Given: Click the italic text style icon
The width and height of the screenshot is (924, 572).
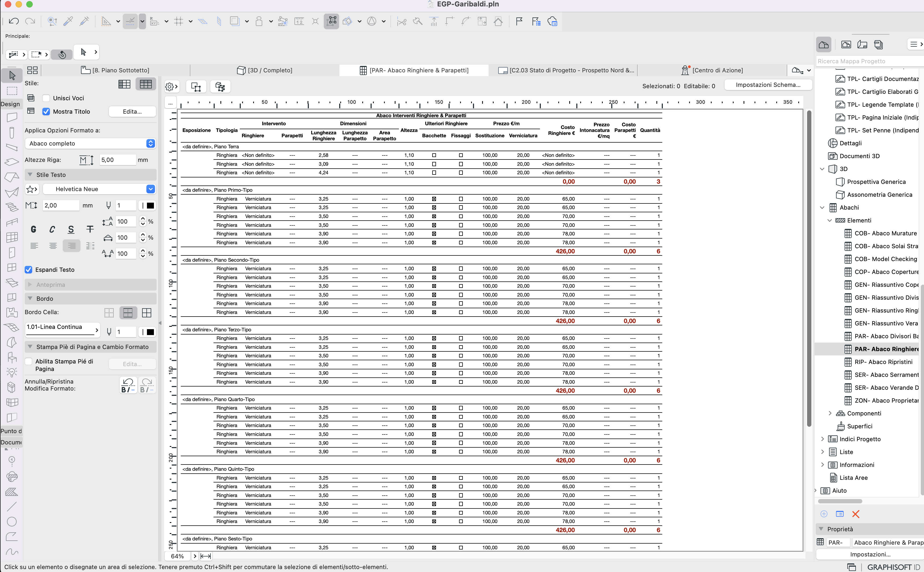Looking at the screenshot, I should click(52, 229).
